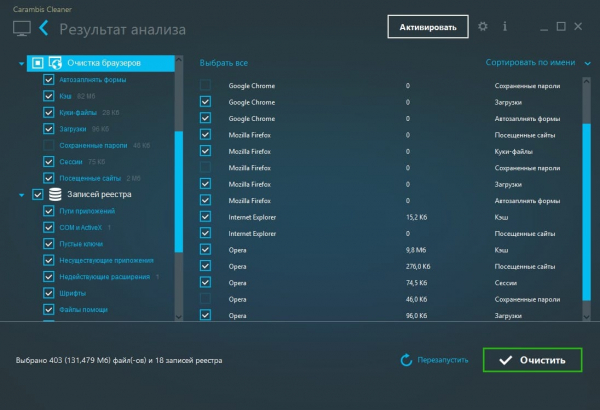The image size is (600, 410).
Task: Click the results list scroll-down arrow
Action: click(x=586, y=317)
